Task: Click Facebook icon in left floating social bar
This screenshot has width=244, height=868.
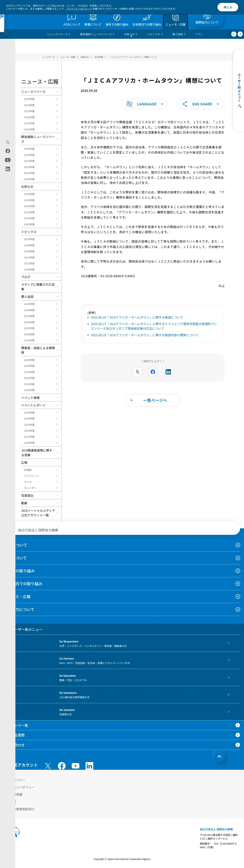Action: coord(8,151)
